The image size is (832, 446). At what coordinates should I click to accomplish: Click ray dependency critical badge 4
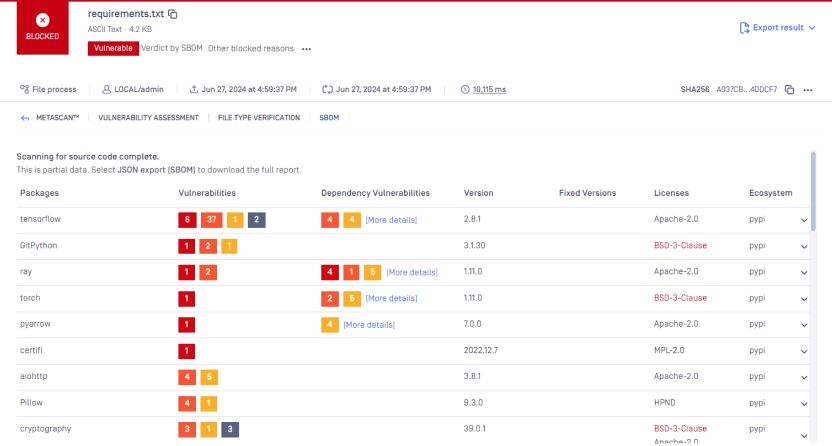click(330, 272)
